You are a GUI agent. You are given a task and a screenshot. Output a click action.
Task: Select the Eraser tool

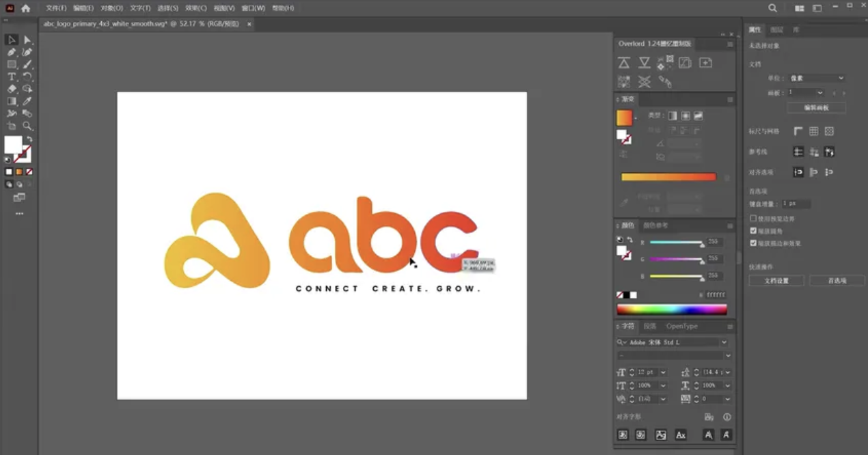pos(12,89)
